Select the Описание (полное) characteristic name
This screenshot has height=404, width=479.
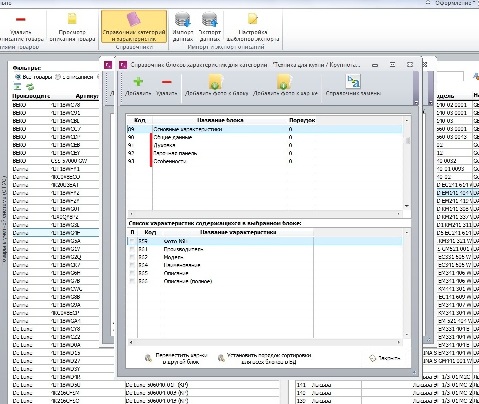coord(188,281)
